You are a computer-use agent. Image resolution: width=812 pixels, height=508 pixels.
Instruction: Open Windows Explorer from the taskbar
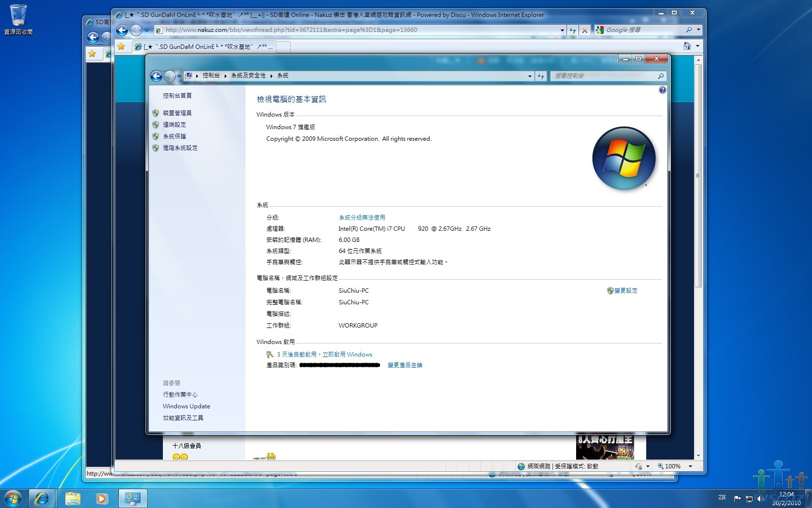click(73, 498)
